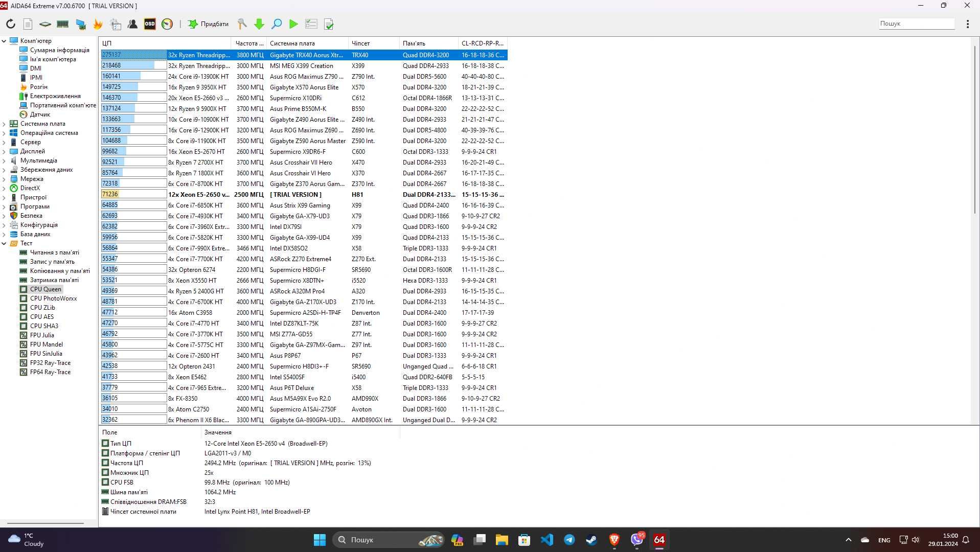Click the left tree horizontal scrollbar
The height and width of the screenshot is (552, 980).
(45, 523)
